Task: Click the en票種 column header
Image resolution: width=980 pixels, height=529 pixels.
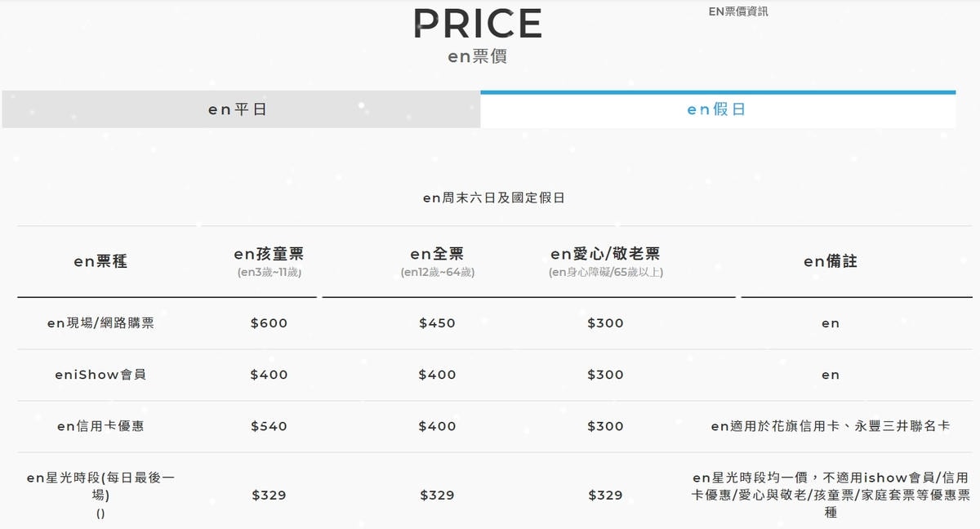Action: [x=100, y=261]
